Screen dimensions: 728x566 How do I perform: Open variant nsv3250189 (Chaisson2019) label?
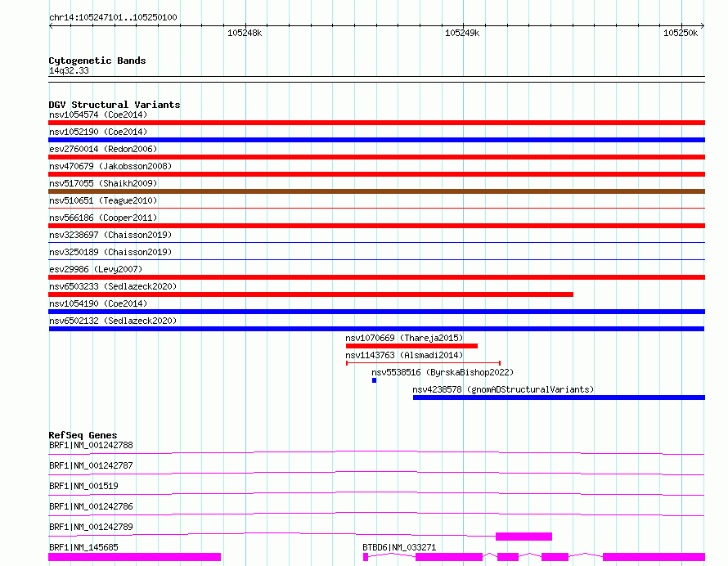110,252
